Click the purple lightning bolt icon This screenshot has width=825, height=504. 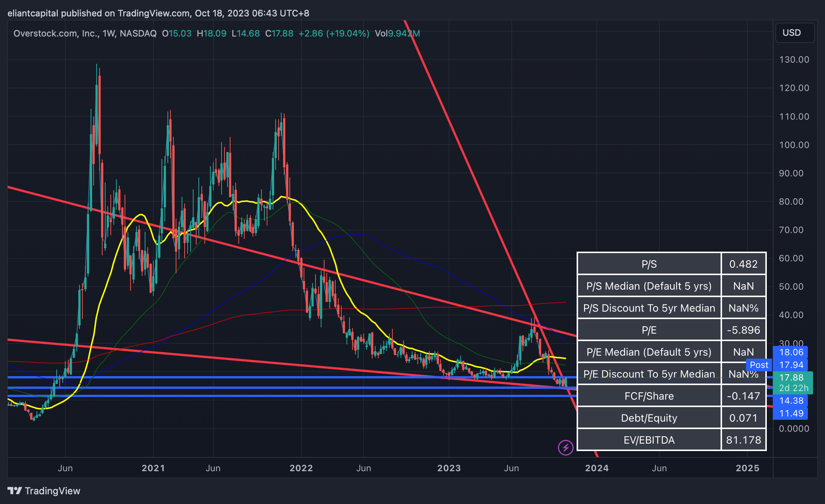(565, 447)
